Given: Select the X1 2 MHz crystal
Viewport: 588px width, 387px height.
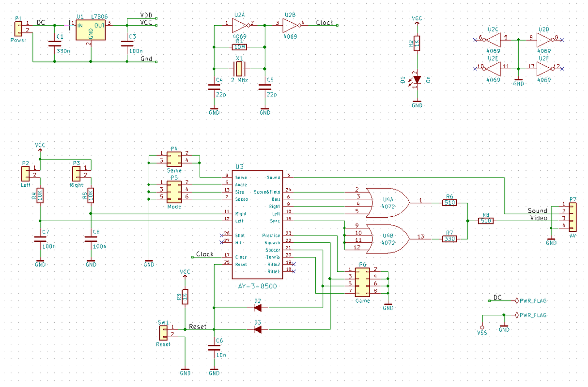Looking at the screenshot, I should 239,68.
